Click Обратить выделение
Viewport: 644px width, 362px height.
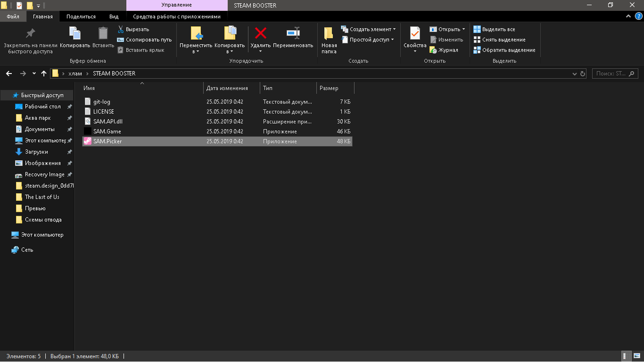tap(504, 50)
